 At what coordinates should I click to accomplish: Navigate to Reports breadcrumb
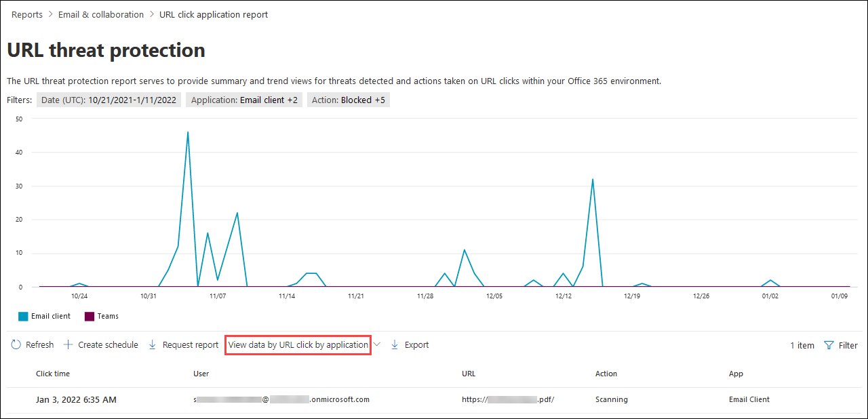27,14
